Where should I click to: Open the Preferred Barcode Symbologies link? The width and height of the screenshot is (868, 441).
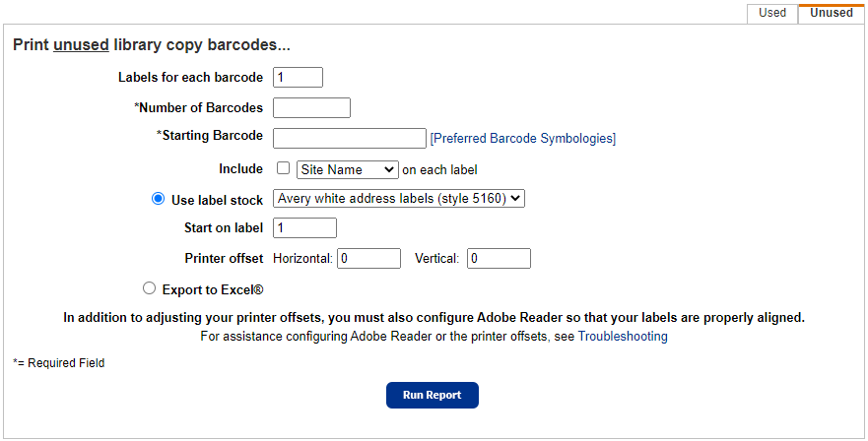(x=523, y=139)
